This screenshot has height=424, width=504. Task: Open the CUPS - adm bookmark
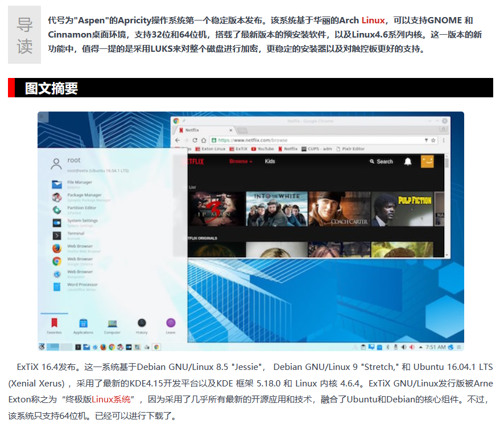[317, 149]
